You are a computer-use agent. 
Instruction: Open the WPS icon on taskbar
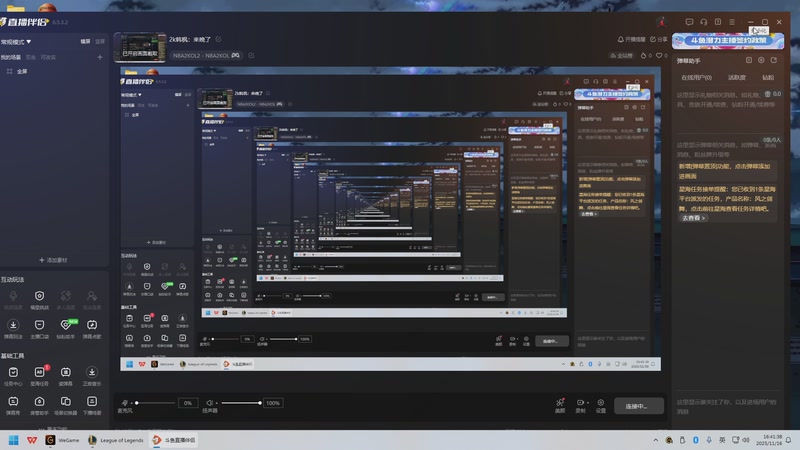tap(32, 440)
